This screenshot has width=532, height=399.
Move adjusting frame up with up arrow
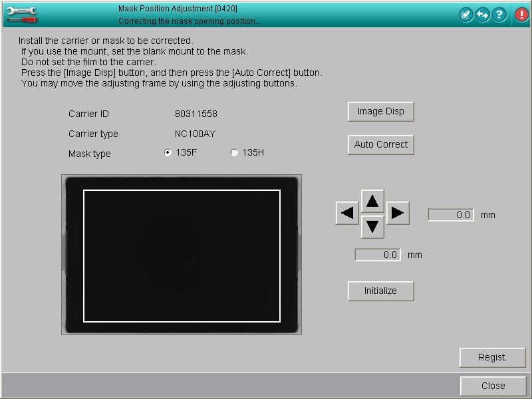click(372, 200)
